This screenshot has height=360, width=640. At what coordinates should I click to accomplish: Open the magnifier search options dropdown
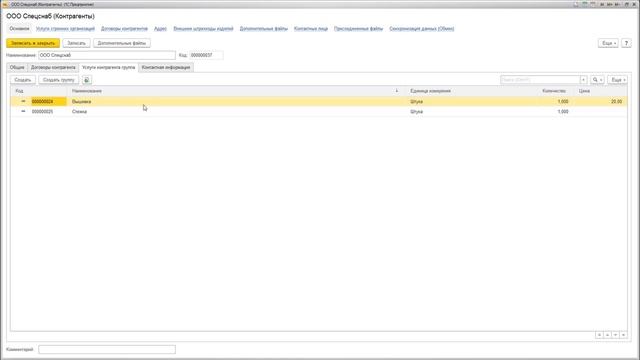click(597, 80)
